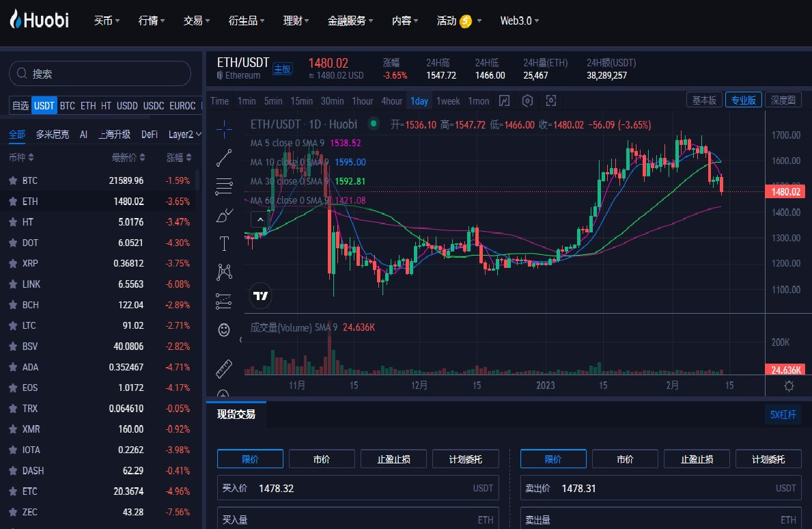Toggle favorite star for ETH
This screenshot has width=812, height=529.
click(13, 201)
